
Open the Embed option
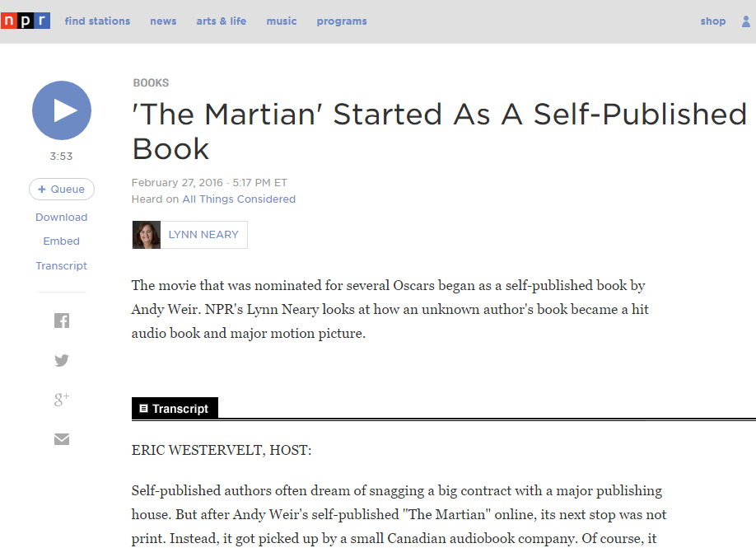[x=62, y=241]
